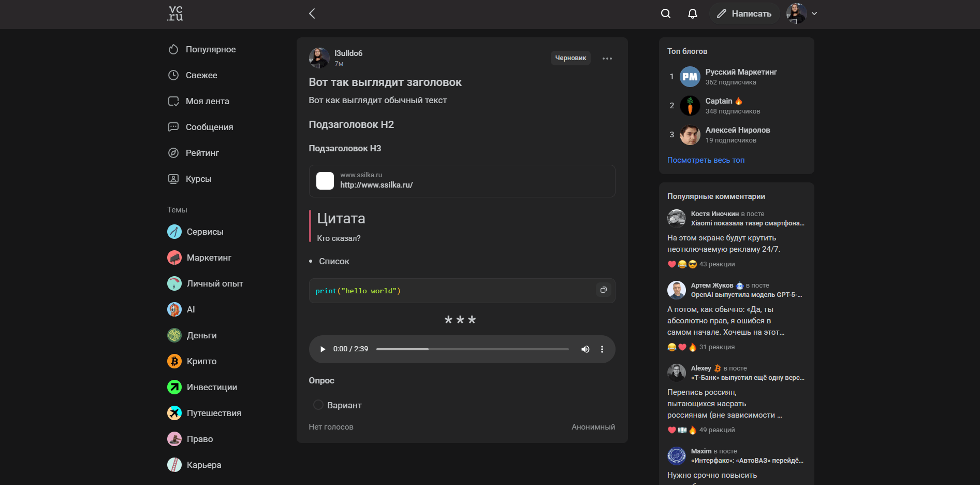Click the Написать button
980x485 pixels.
coord(744,13)
